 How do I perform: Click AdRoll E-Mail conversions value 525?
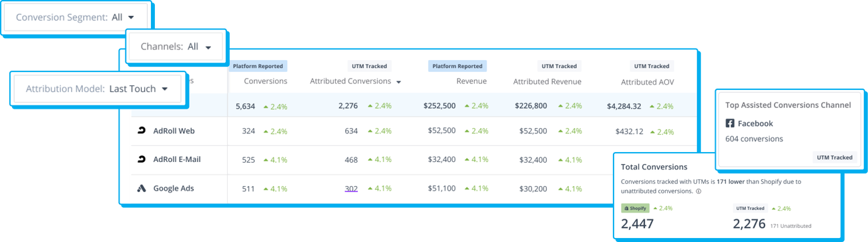(x=248, y=160)
